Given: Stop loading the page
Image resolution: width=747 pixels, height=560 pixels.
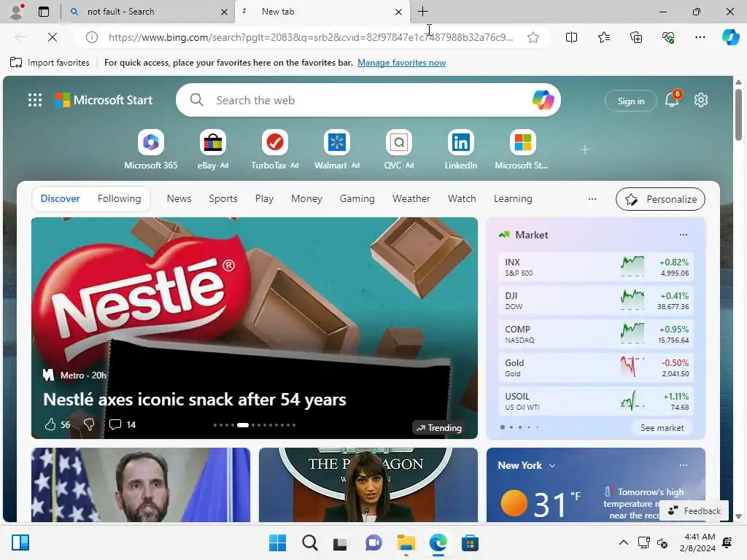Looking at the screenshot, I should [x=53, y=37].
